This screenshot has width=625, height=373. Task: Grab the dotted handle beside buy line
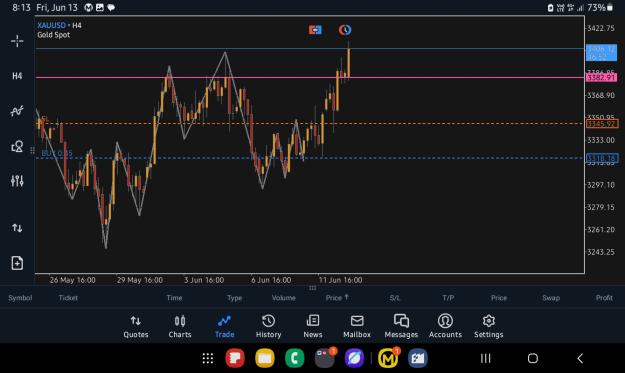coord(32,150)
